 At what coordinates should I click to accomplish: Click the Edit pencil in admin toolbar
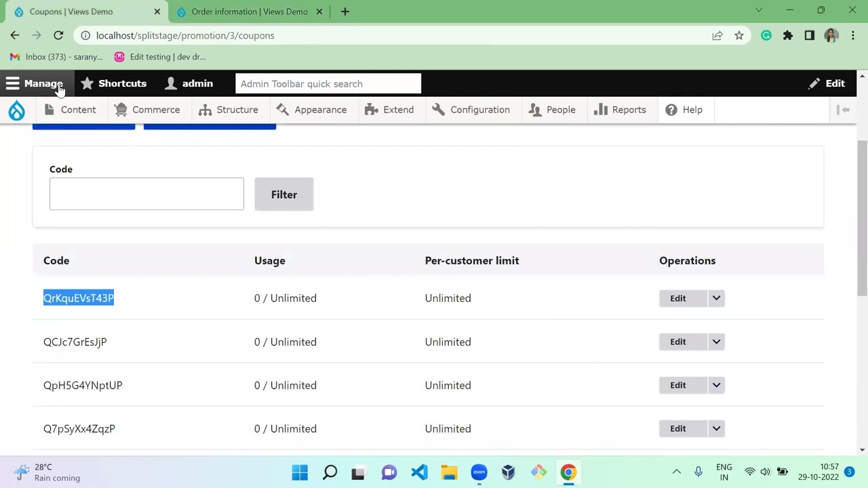[827, 83]
